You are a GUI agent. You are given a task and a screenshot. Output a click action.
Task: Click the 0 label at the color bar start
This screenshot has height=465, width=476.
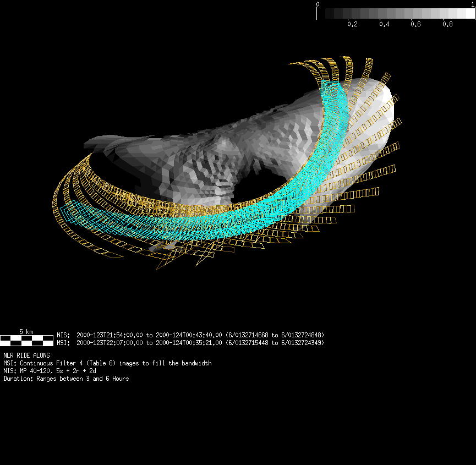(318, 4)
